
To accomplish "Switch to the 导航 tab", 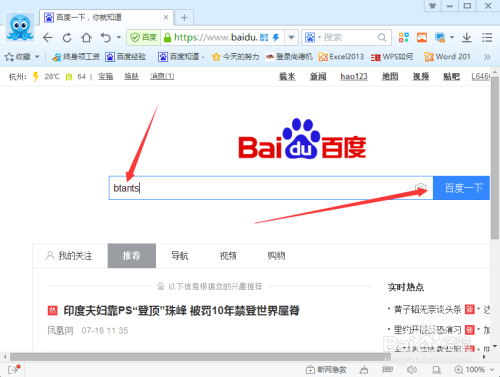I will click(180, 256).
